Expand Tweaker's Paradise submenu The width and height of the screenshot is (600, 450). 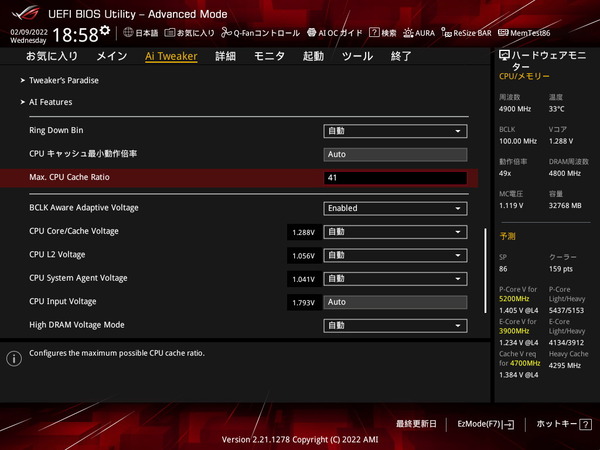pyautogui.click(x=62, y=80)
